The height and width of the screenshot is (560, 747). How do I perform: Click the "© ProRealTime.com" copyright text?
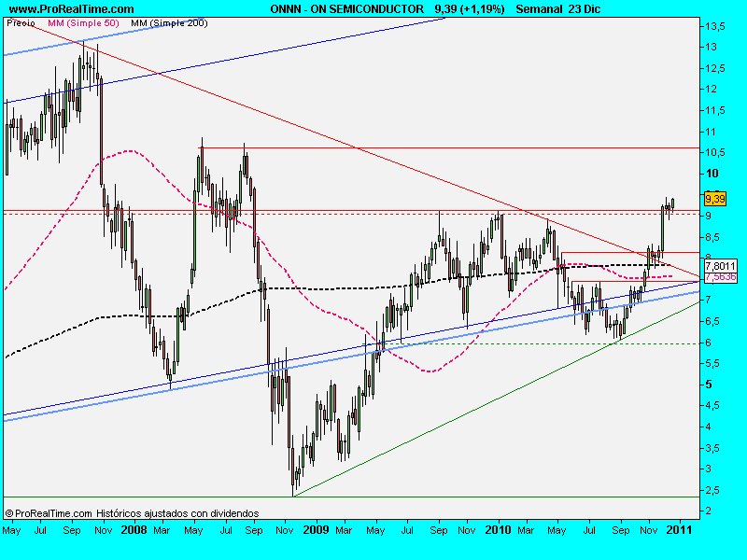[49, 513]
